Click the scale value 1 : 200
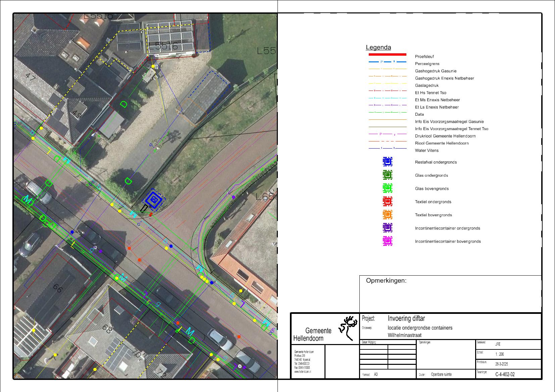Image resolution: width=555 pixels, height=392 pixels. click(x=499, y=354)
